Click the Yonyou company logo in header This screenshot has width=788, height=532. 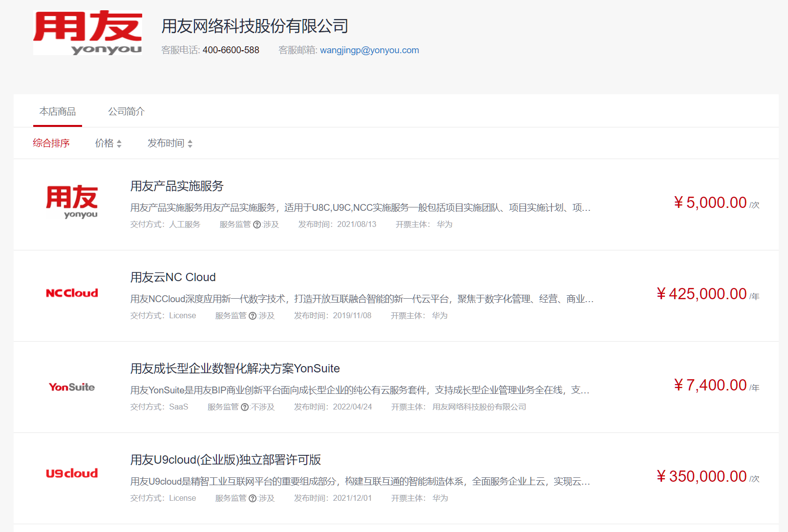(x=88, y=33)
